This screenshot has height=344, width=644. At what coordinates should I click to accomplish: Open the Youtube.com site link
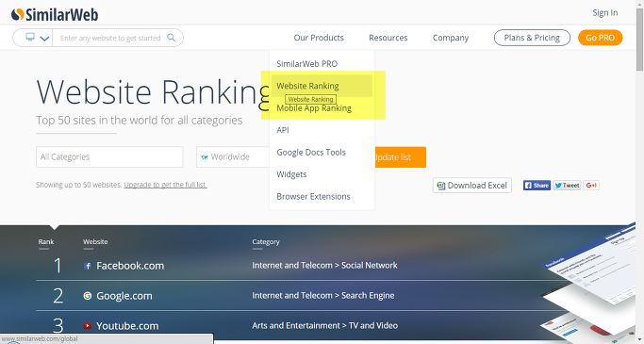[127, 326]
